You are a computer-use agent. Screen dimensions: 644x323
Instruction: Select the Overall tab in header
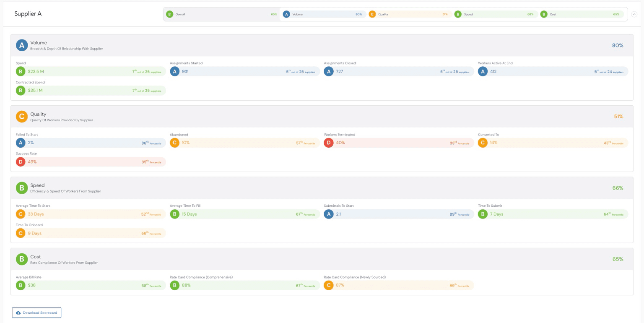[221, 14]
